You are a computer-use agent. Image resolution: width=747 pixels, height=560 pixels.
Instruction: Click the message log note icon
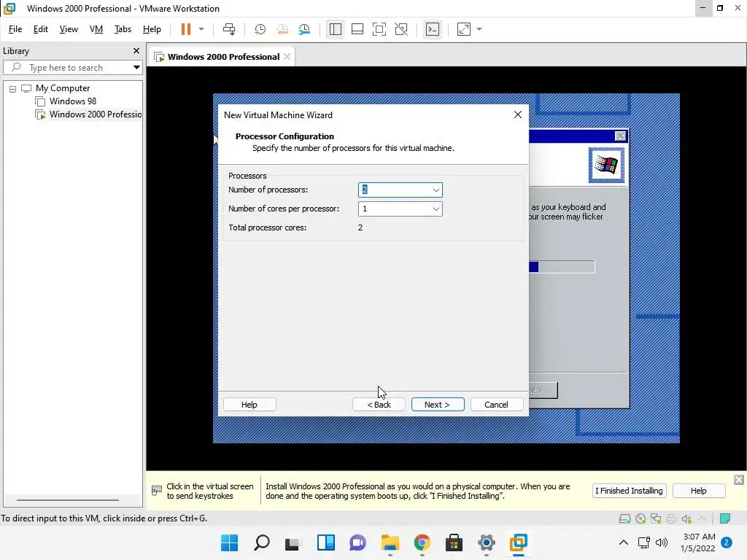[x=725, y=518]
